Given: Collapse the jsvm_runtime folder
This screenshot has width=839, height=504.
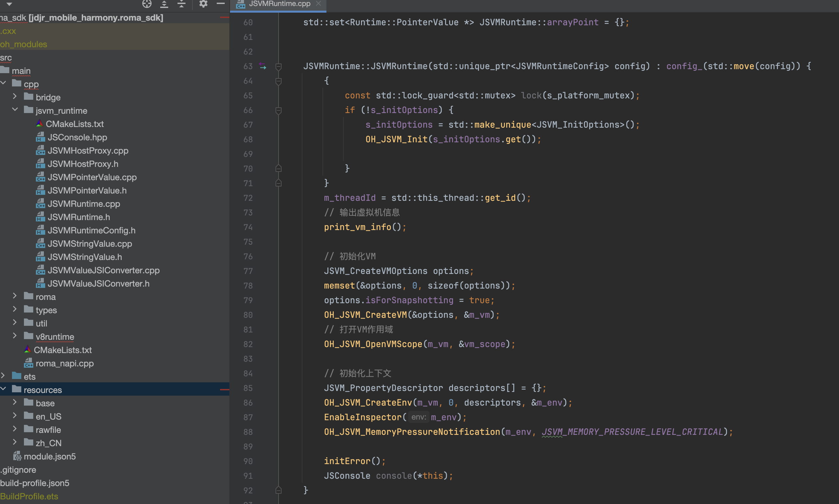Looking at the screenshot, I should point(15,110).
